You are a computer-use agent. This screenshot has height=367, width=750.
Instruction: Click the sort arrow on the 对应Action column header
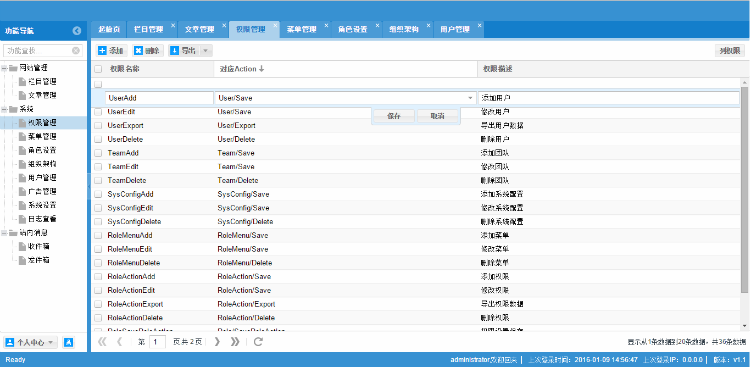point(261,69)
